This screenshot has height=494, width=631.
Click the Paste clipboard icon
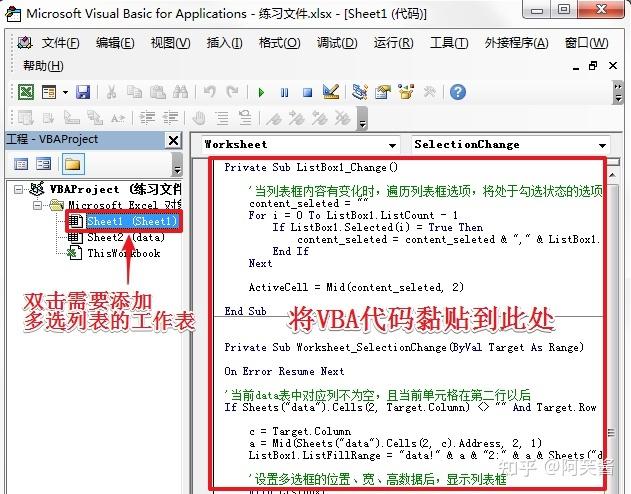click(158, 92)
